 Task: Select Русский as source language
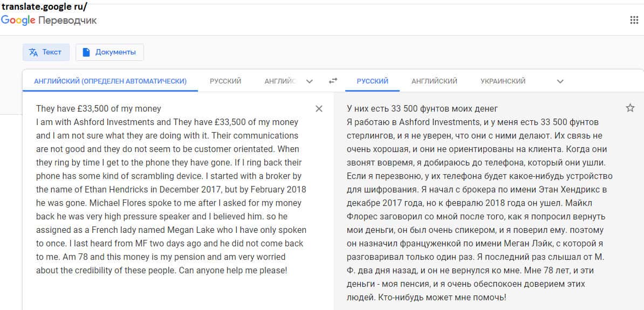225,81
